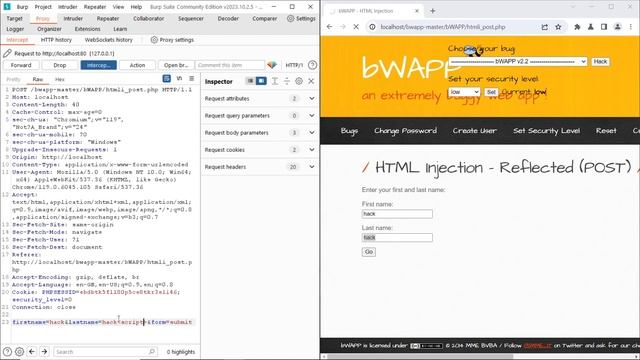640x360 pixels.
Task: Click the browser horizontal scrollbar
Action: tap(419, 357)
